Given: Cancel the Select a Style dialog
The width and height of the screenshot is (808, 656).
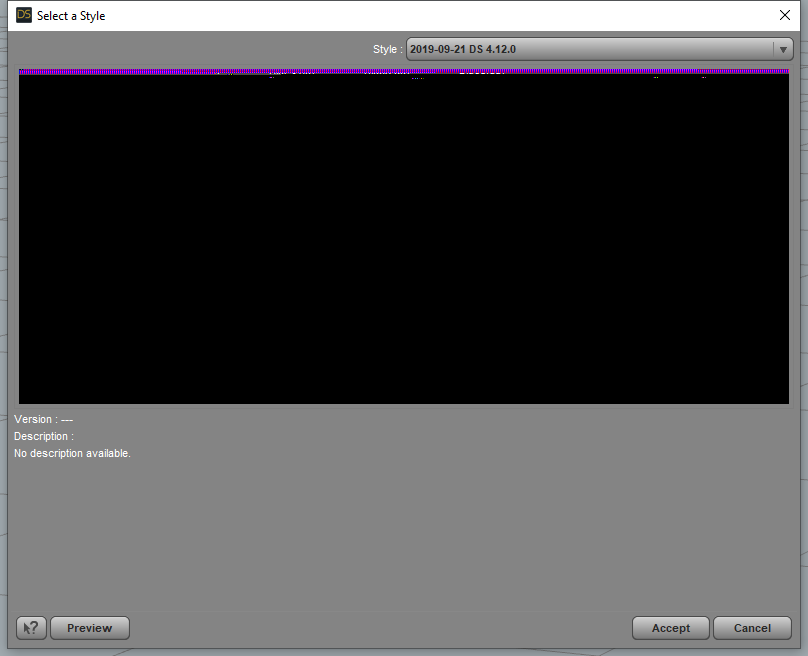Looking at the screenshot, I should pyautogui.click(x=752, y=628).
